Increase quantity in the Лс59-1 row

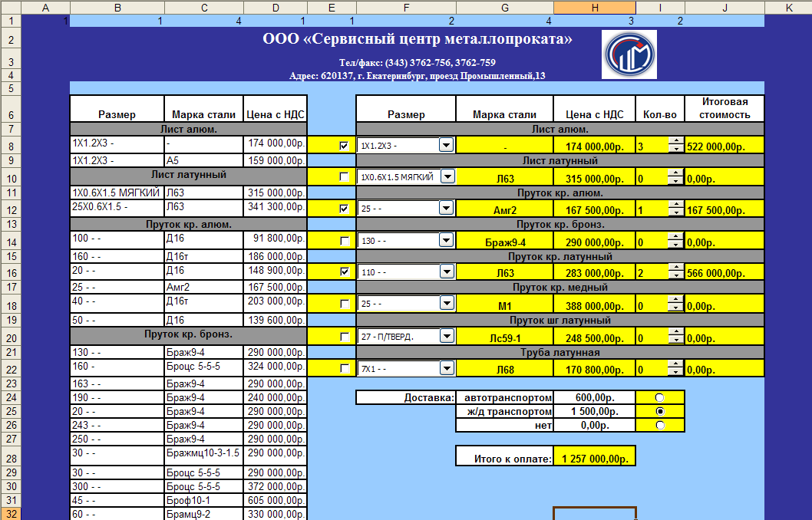pos(675,333)
